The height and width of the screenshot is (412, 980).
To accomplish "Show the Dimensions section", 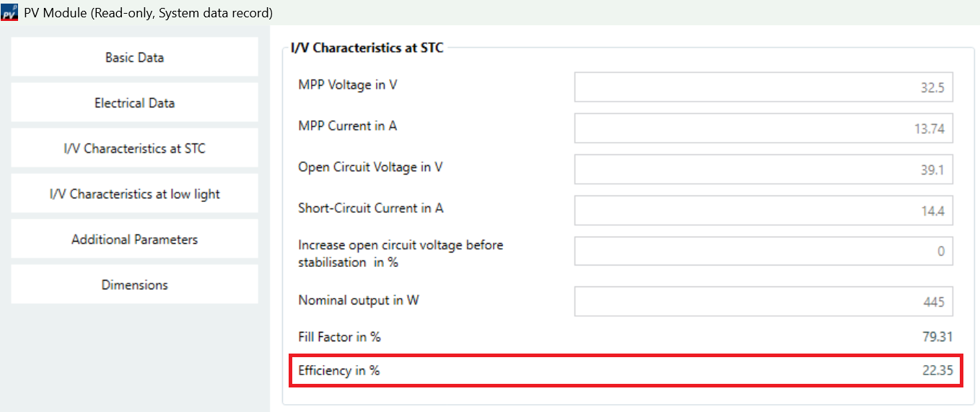I will point(134,285).
